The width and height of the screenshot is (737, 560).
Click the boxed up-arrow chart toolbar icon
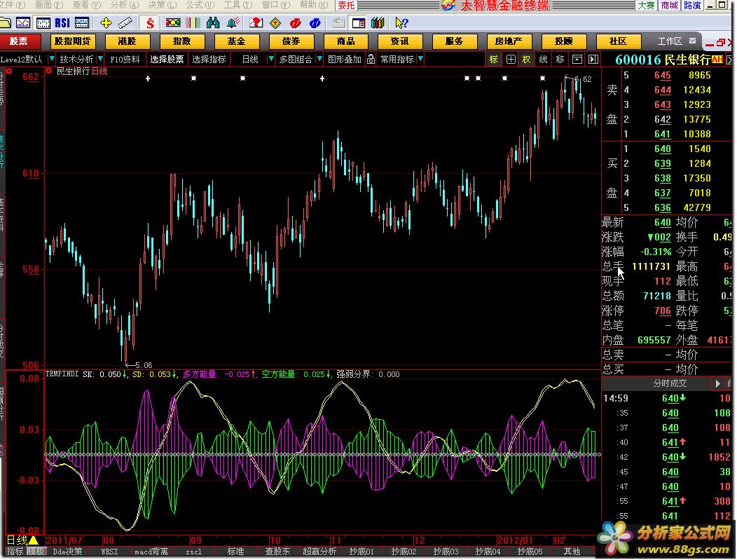577,60
